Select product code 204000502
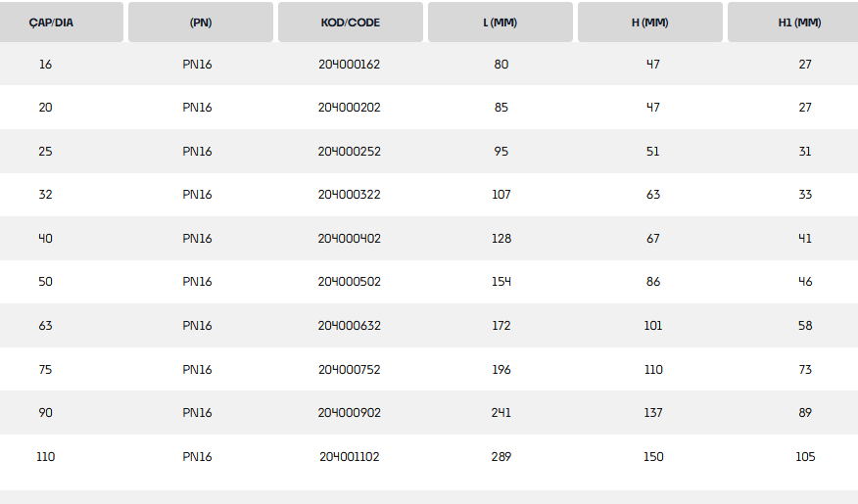Screen dimensions: 858x504 pyautogui.click(x=350, y=282)
